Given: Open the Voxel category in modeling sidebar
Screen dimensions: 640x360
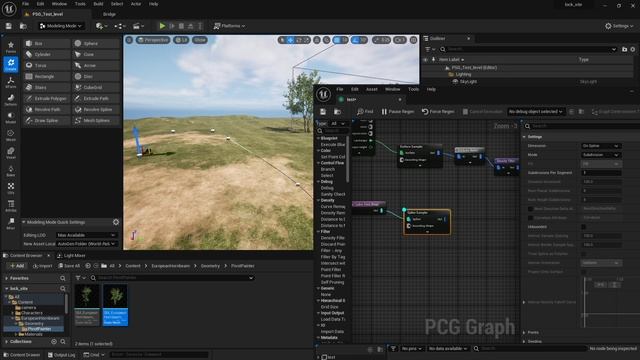Looking at the screenshot, I should (x=11, y=153).
